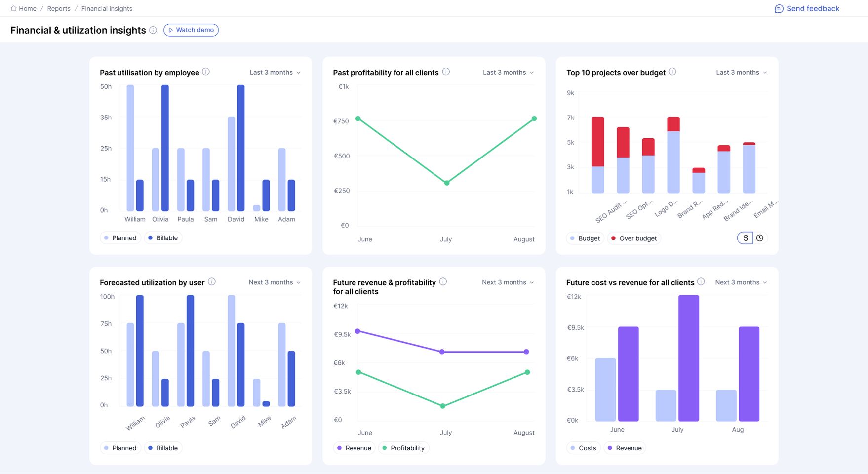Open info icon for Future cost vs revenue
This screenshot has height=474, width=868.
pyautogui.click(x=701, y=282)
